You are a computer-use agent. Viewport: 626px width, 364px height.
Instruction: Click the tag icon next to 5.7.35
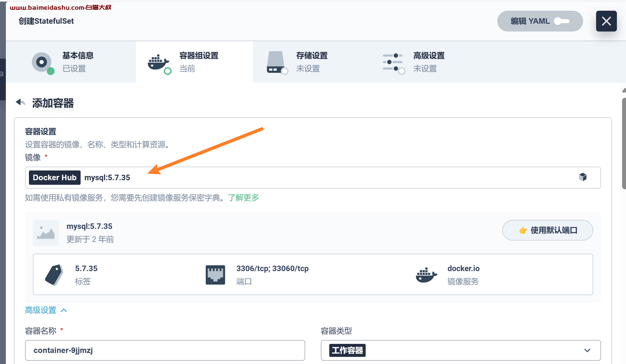(54, 275)
